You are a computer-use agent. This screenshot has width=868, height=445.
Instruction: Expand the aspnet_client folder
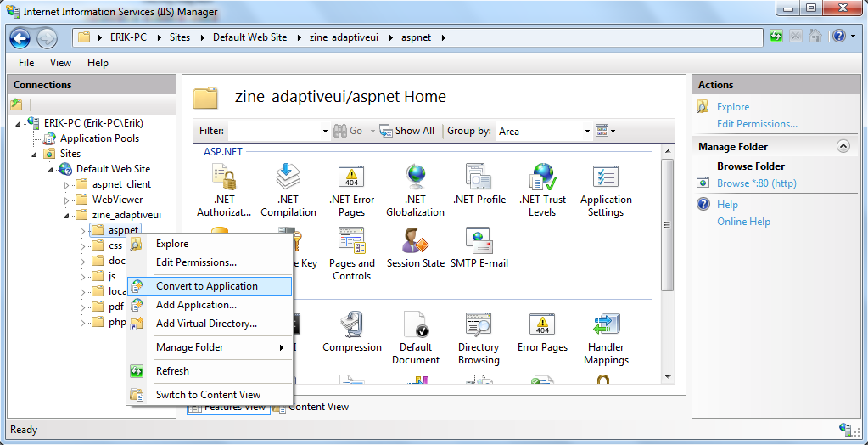coord(67,184)
